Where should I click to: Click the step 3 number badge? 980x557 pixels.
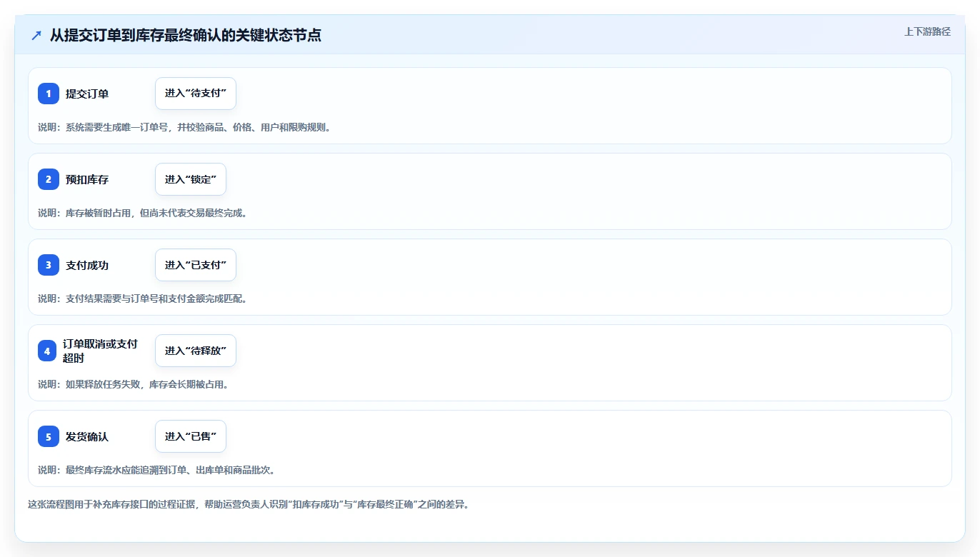point(49,265)
